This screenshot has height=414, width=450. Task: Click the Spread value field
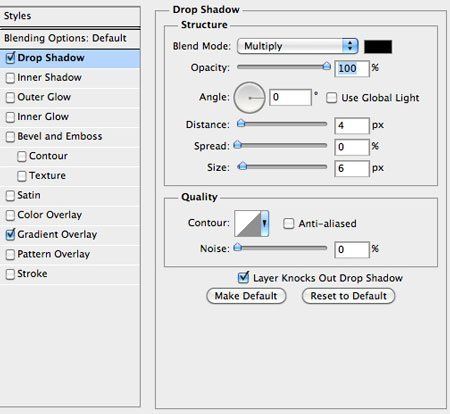tap(352, 147)
